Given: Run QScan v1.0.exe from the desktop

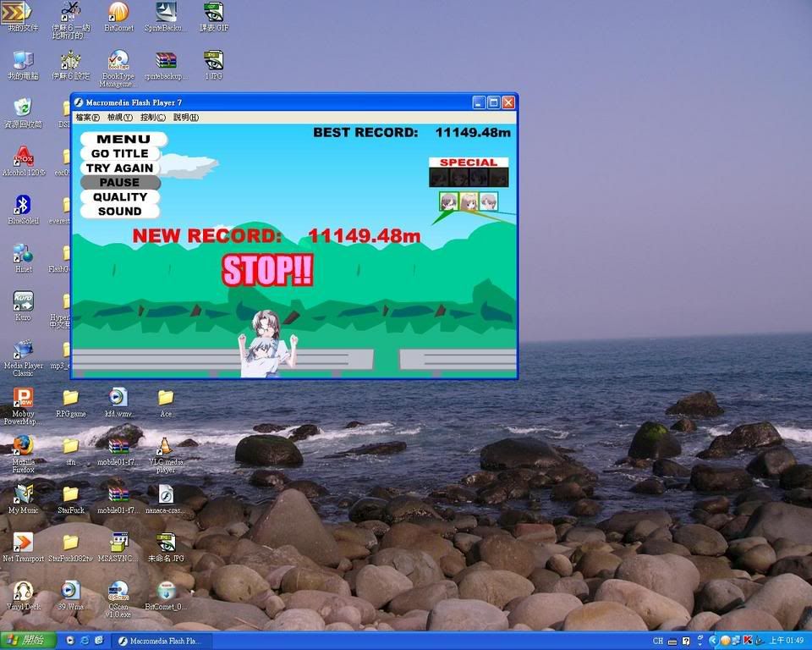Looking at the screenshot, I should click(x=118, y=598).
